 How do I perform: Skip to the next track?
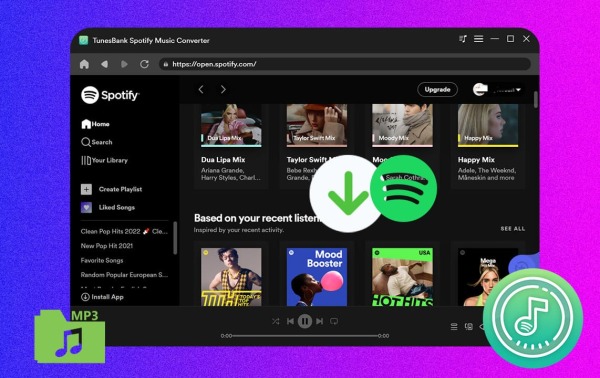click(x=320, y=321)
